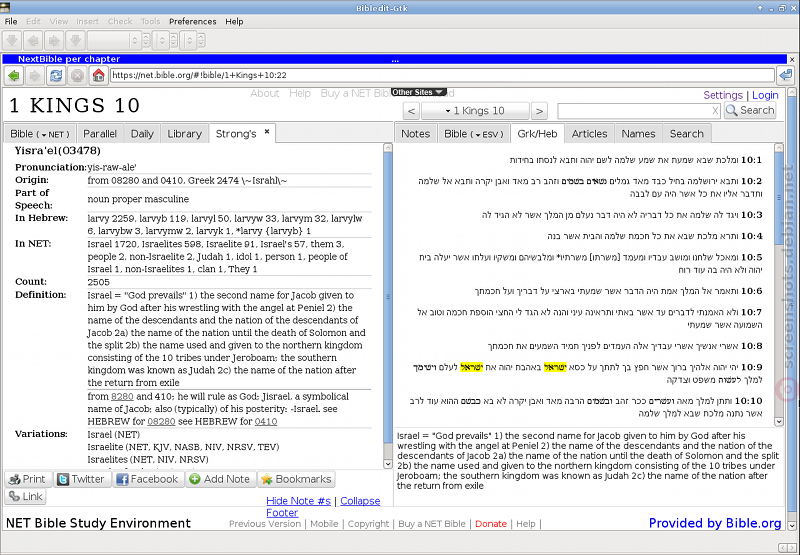
Task: Open the Search tab in right pane
Action: [x=687, y=134]
